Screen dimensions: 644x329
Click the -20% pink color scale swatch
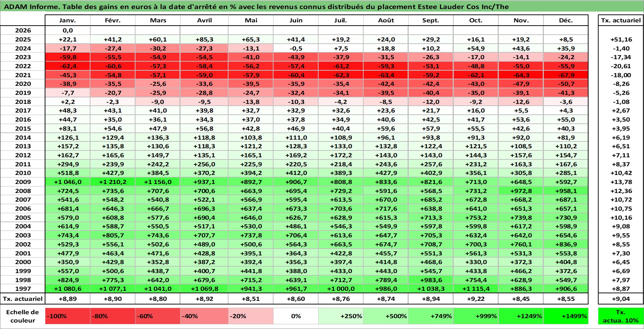[251, 316]
